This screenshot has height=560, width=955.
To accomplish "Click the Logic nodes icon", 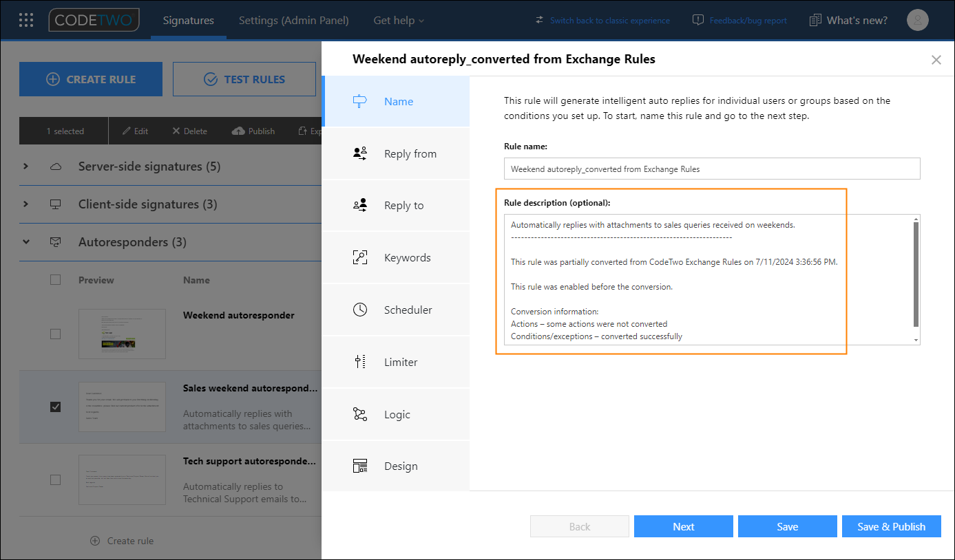I will pos(359,414).
